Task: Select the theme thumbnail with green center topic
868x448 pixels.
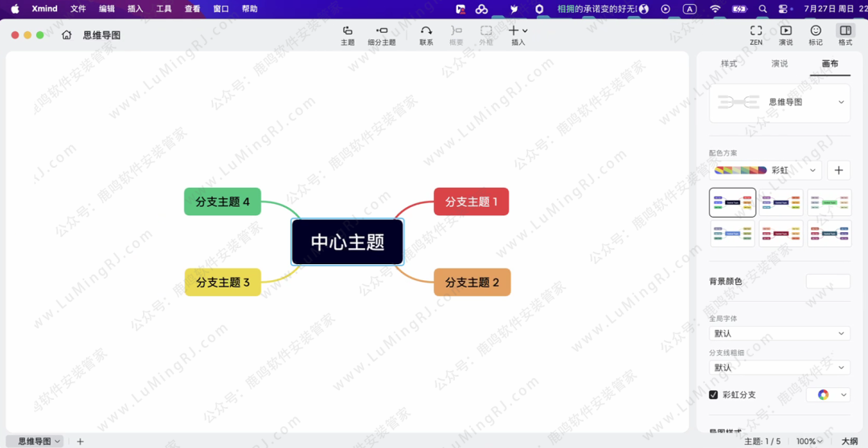Action: pyautogui.click(x=829, y=202)
